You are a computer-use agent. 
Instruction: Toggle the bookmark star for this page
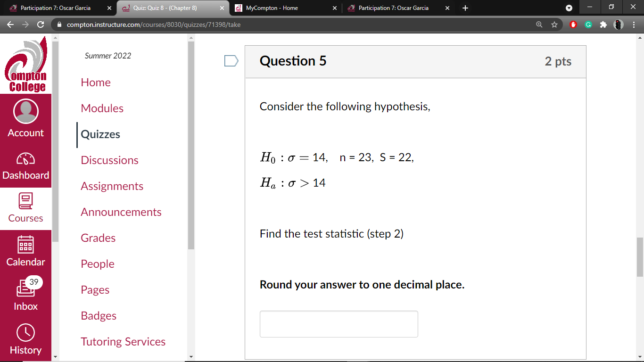pyautogui.click(x=555, y=25)
